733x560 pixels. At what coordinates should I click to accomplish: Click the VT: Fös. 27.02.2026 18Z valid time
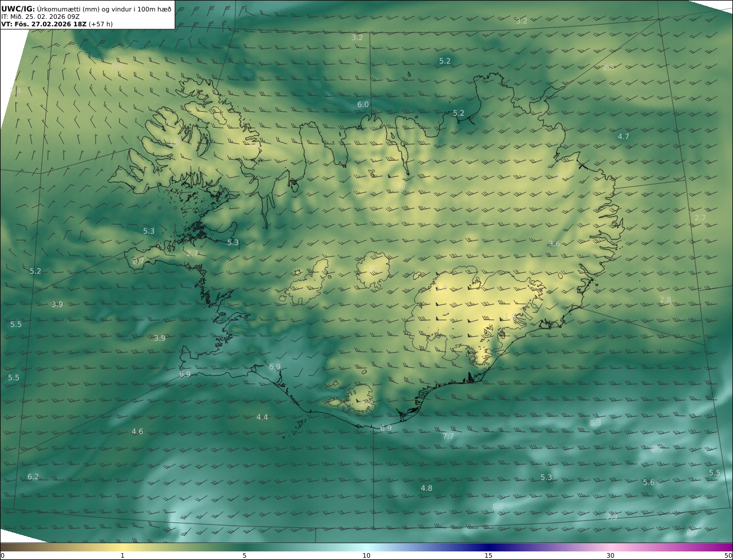(44, 24)
